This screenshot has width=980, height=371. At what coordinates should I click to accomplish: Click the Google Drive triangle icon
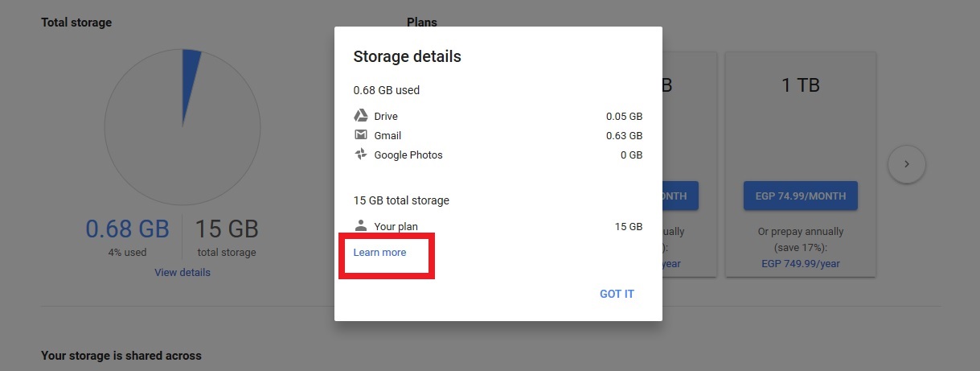click(361, 116)
